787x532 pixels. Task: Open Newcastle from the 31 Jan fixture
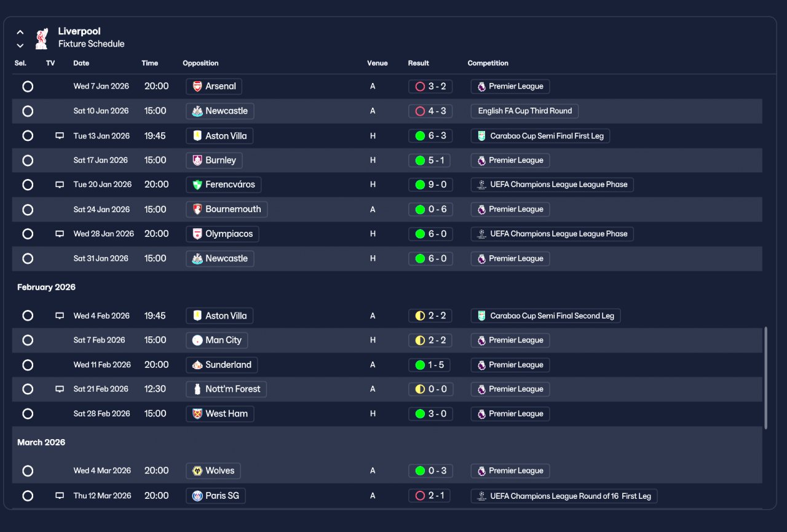click(x=220, y=258)
